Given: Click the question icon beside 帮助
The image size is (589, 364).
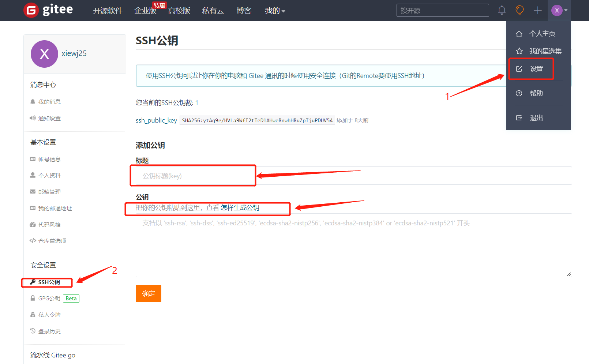Looking at the screenshot, I should pos(519,93).
